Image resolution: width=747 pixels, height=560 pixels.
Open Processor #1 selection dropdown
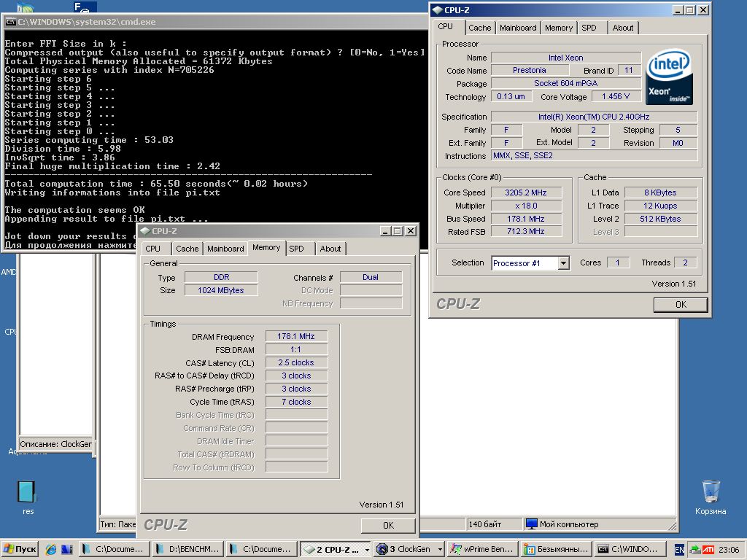[564, 262]
